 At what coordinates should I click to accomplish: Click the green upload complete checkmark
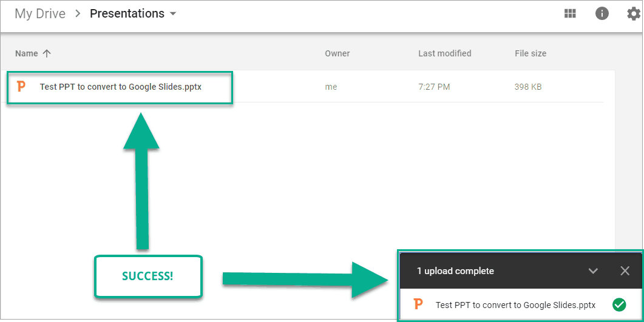619,304
